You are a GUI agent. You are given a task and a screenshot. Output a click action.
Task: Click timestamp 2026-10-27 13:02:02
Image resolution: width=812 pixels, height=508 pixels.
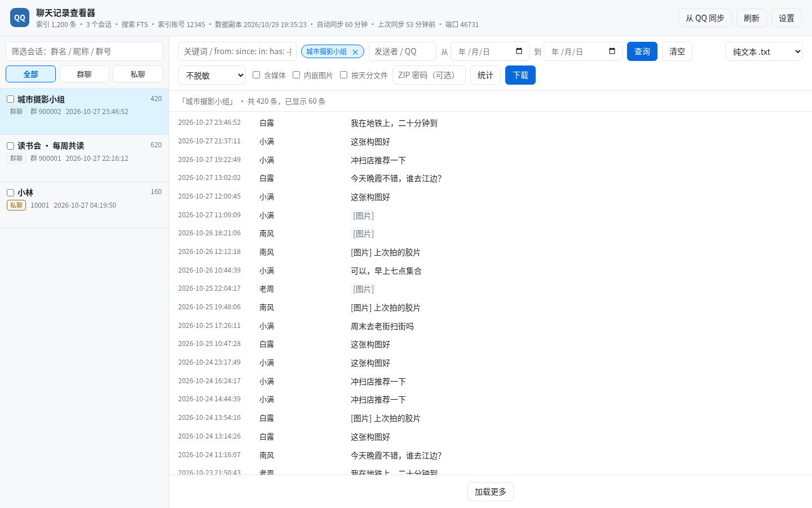pos(209,178)
